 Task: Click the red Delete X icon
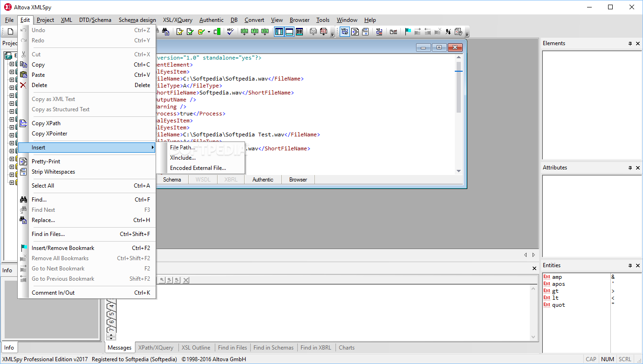(x=23, y=85)
